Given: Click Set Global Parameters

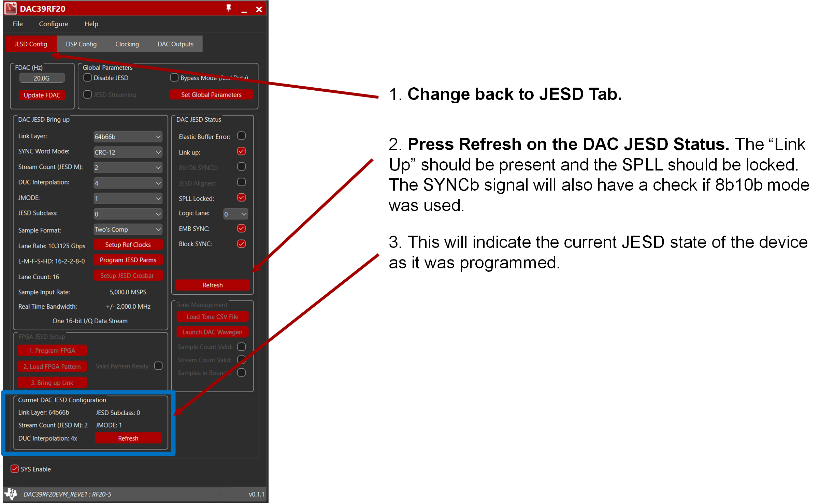Looking at the screenshot, I should (x=212, y=94).
